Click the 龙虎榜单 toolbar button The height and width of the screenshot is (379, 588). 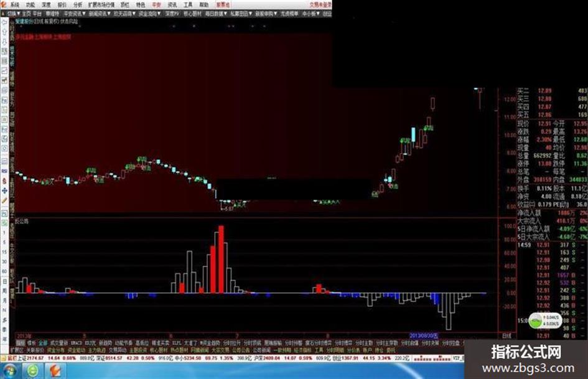(x=289, y=14)
